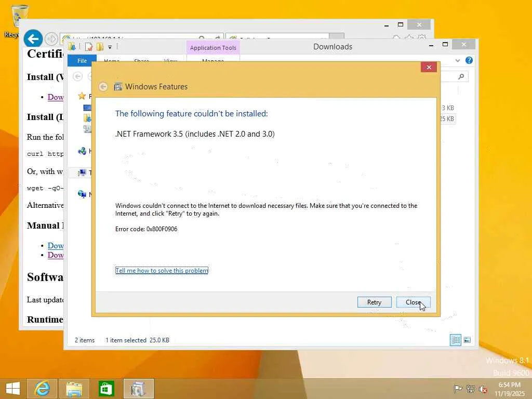Open File Explorer from the taskbar

click(74, 389)
